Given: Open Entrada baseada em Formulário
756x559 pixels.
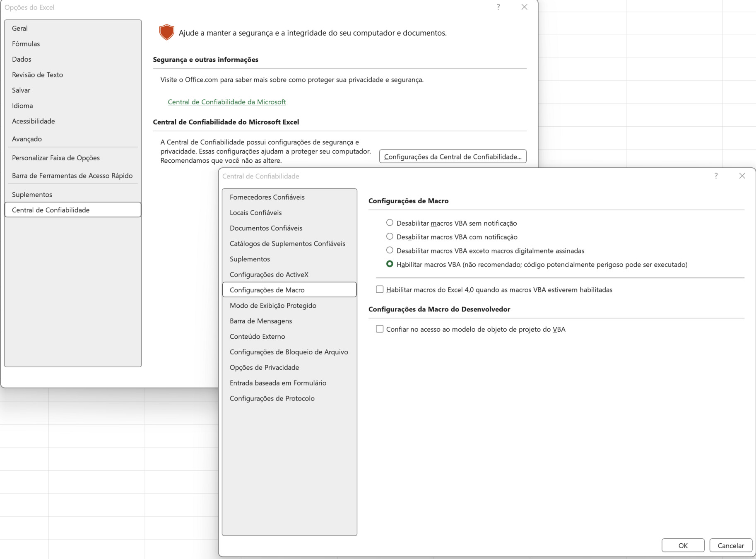Looking at the screenshot, I should click(289, 383).
